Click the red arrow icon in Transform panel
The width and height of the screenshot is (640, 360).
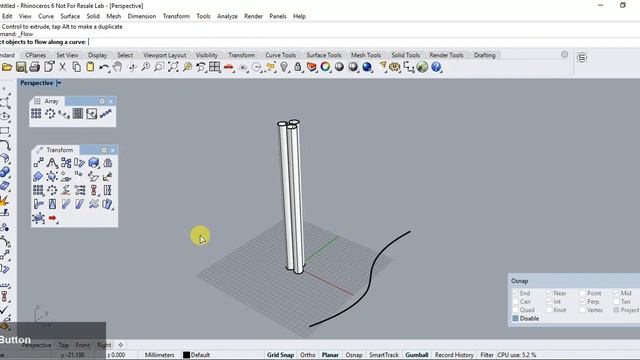52,218
